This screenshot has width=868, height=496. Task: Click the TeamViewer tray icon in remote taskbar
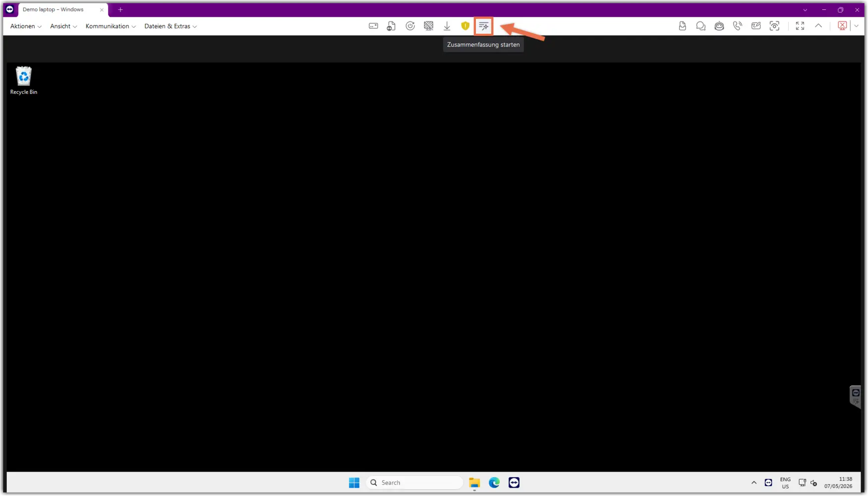coord(768,483)
